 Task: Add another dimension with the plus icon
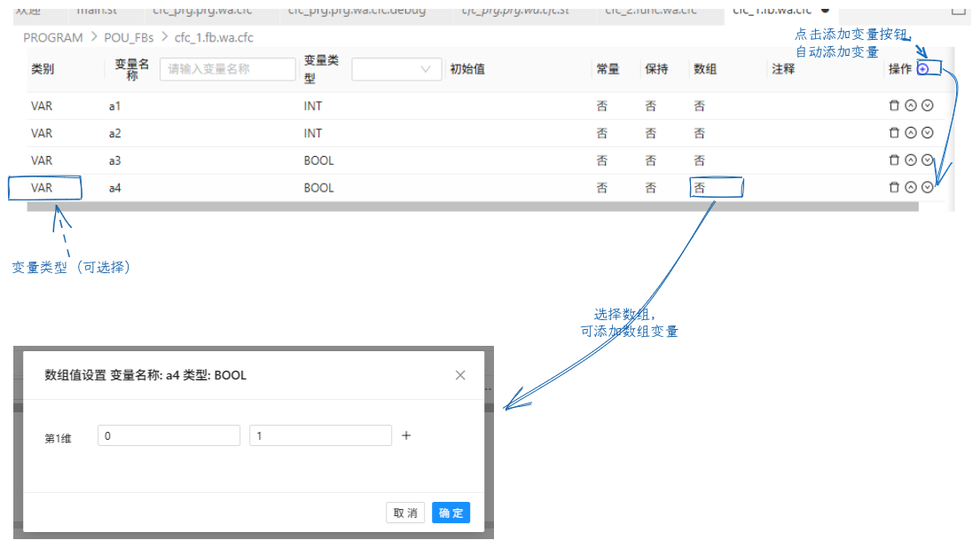(406, 435)
